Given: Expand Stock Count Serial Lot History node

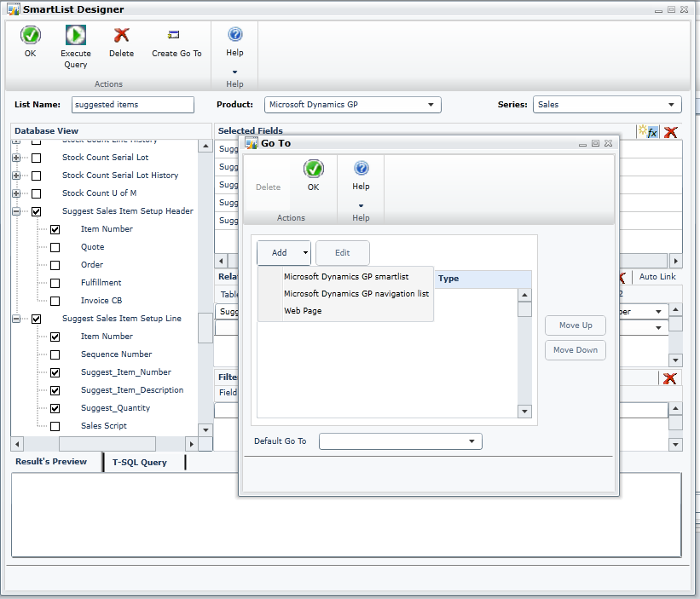Looking at the screenshot, I should (x=16, y=176).
